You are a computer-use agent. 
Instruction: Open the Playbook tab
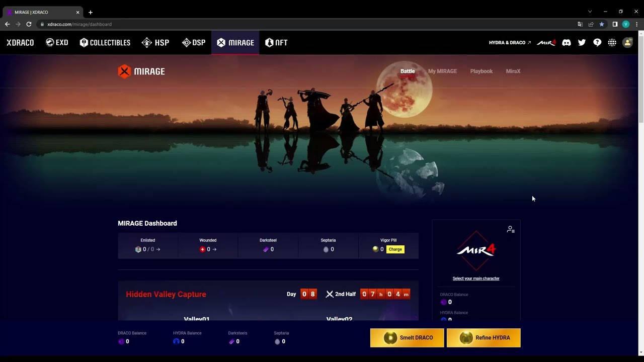[x=481, y=71]
